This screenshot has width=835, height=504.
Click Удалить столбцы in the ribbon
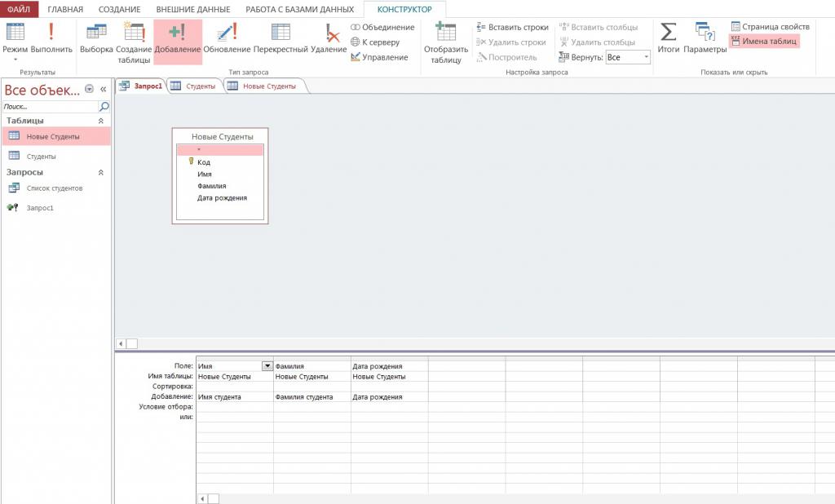pos(596,42)
